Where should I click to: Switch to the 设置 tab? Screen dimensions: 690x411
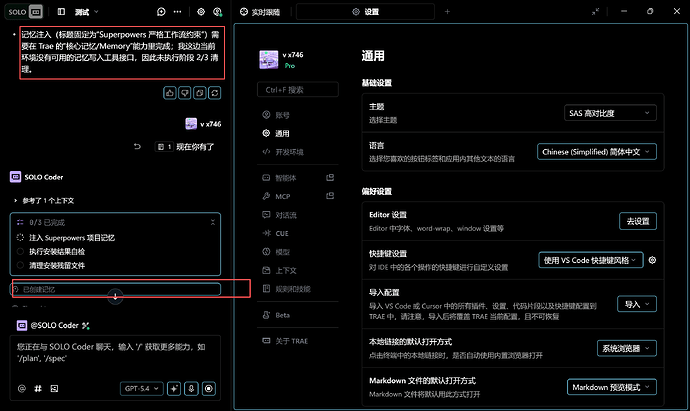click(x=365, y=12)
